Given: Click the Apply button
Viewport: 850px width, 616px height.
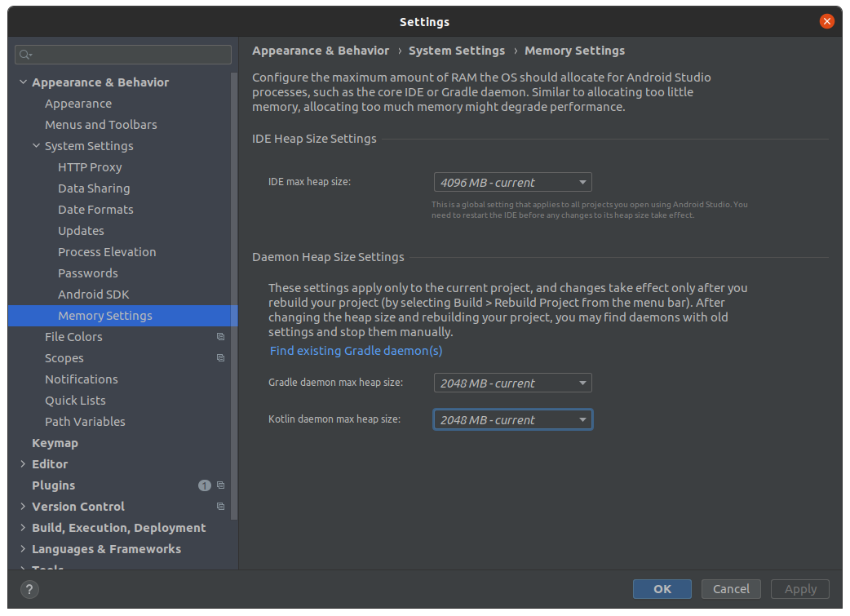Looking at the screenshot, I should [x=800, y=589].
